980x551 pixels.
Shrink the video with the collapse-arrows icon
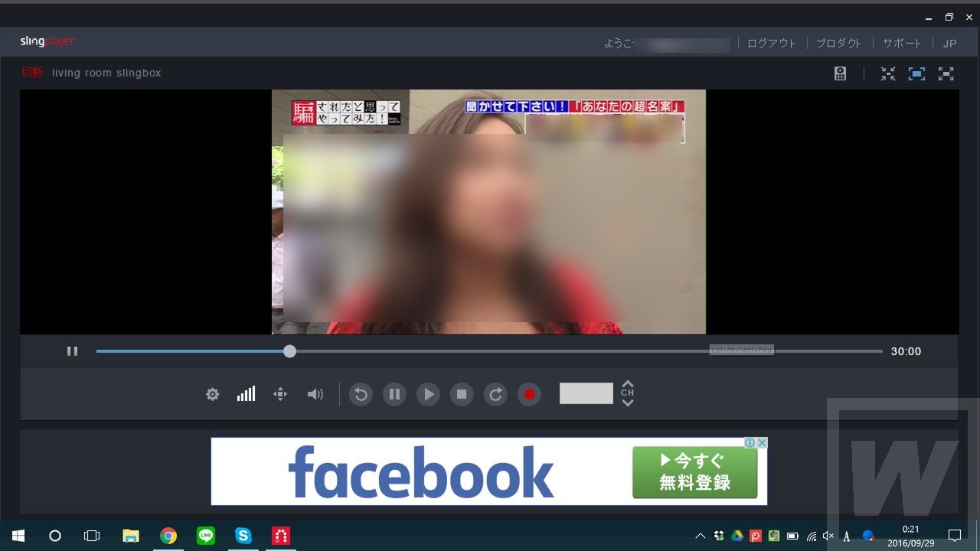coord(888,73)
